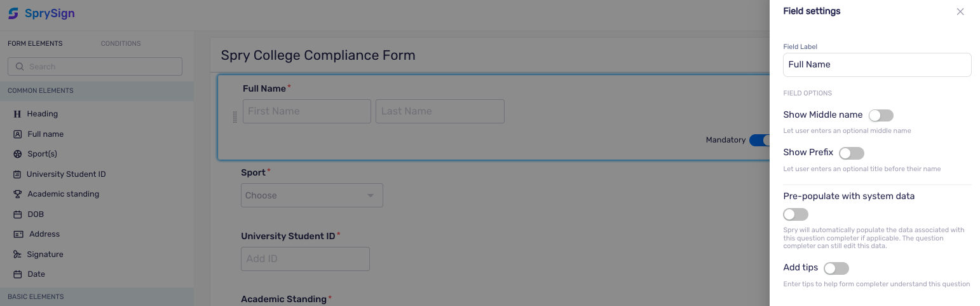
Task: Pick the Signature element icon
Action: click(x=17, y=254)
